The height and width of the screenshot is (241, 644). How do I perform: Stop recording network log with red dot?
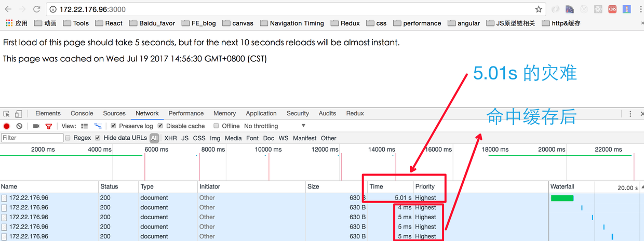7,126
